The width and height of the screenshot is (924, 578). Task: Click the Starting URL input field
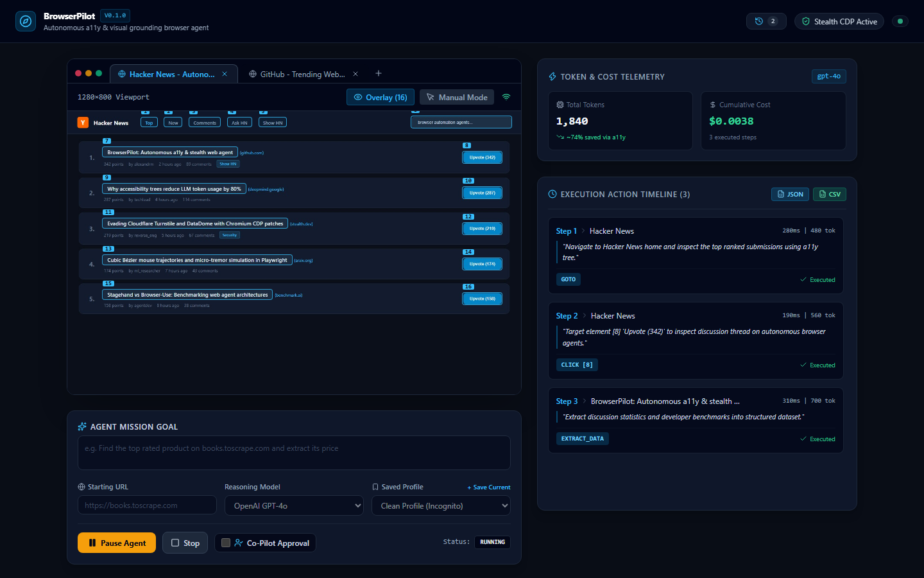pos(147,505)
